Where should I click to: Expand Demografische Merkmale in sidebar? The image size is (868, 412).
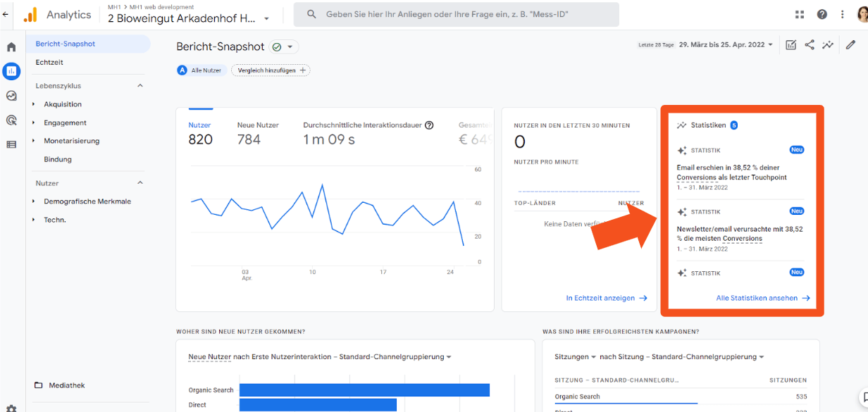click(87, 201)
